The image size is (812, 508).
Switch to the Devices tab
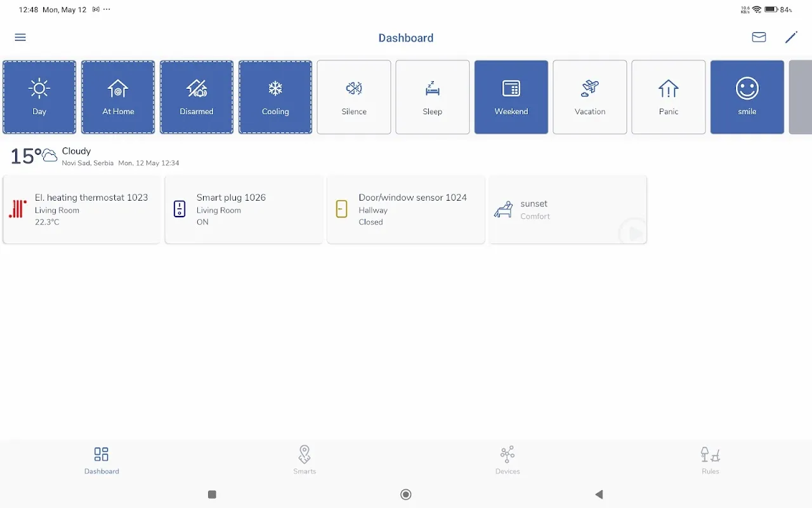click(507, 460)
